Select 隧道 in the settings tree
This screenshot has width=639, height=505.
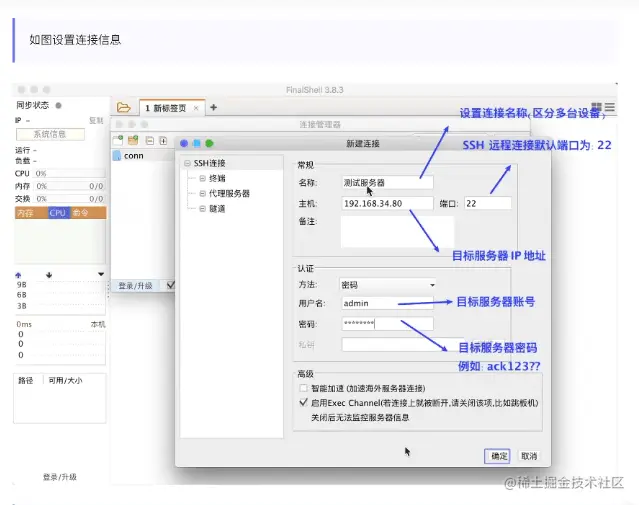pyautogui.click(x=217, y=209)
